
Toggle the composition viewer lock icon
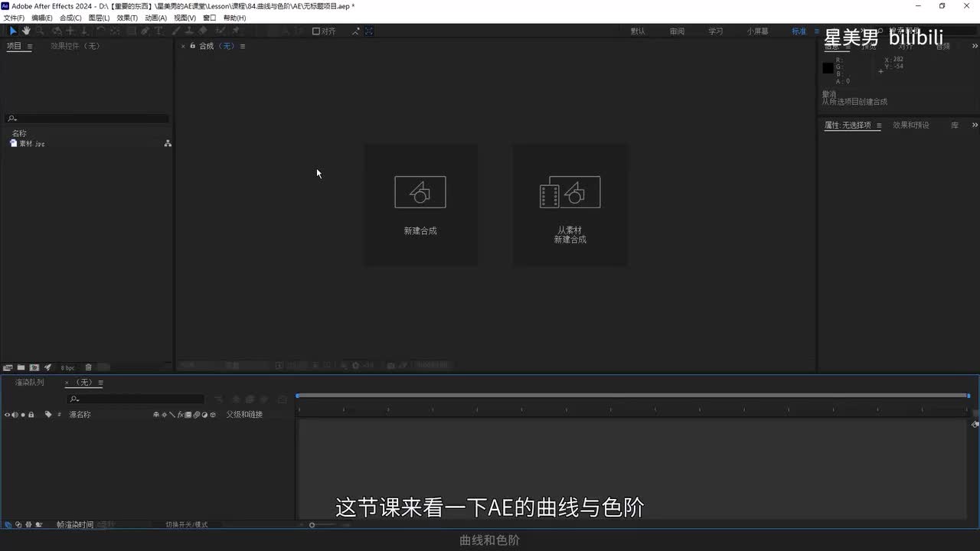[x=192, y=46]
